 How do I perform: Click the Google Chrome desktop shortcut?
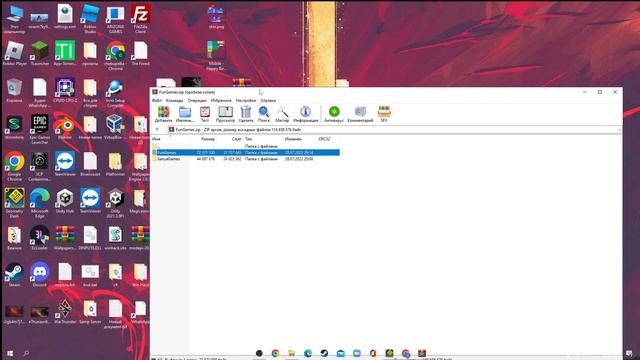click(14, 167)
